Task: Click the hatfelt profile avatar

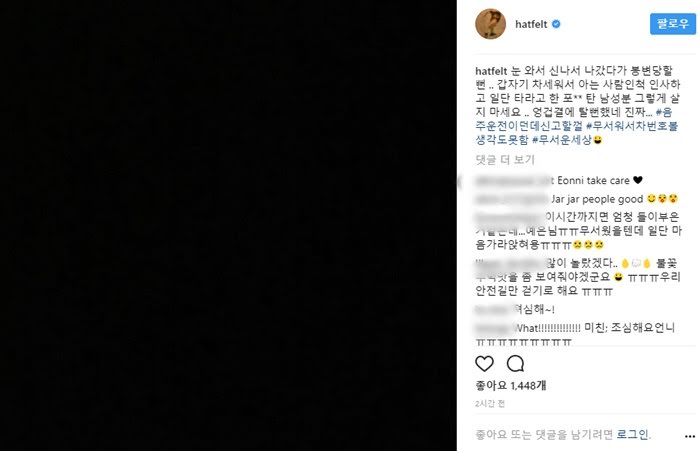Action: click(491, 24)
